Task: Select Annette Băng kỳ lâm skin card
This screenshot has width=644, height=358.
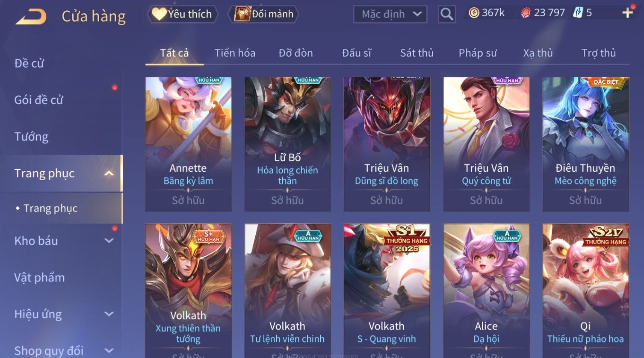Action: click(188, 144)
